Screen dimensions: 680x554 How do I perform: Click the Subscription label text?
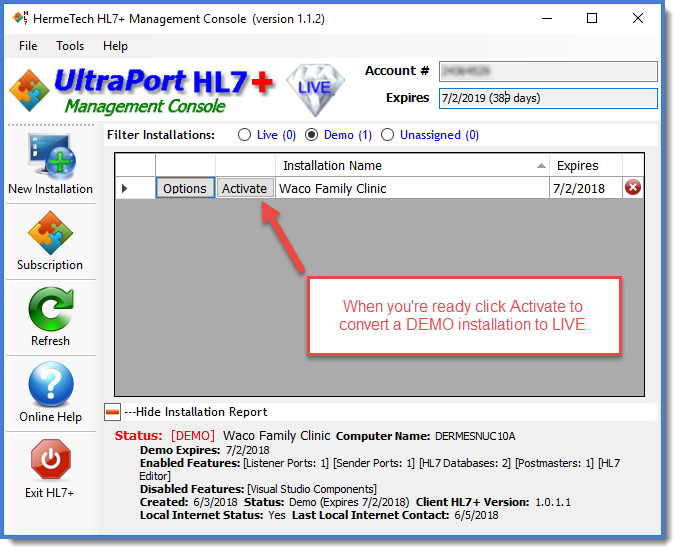(x=50, y=265)
